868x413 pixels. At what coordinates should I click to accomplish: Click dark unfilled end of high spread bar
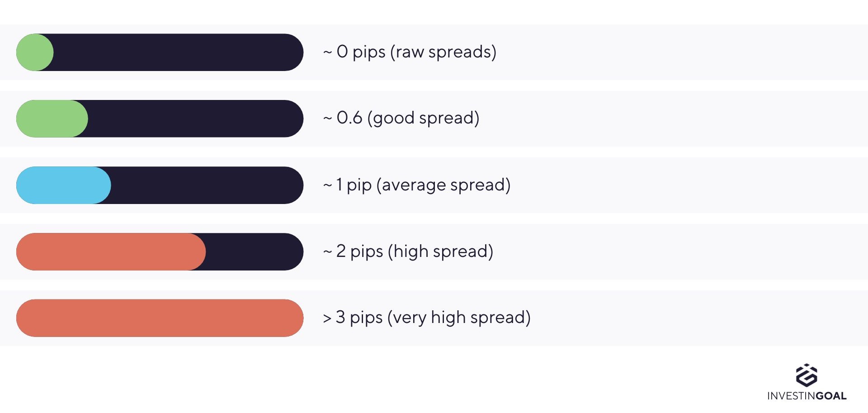(255, 252)
